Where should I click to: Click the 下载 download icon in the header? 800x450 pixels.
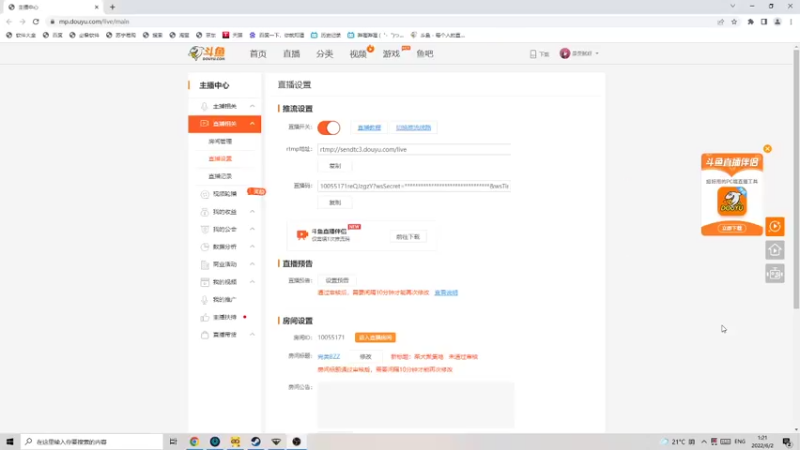pos(539,54)
